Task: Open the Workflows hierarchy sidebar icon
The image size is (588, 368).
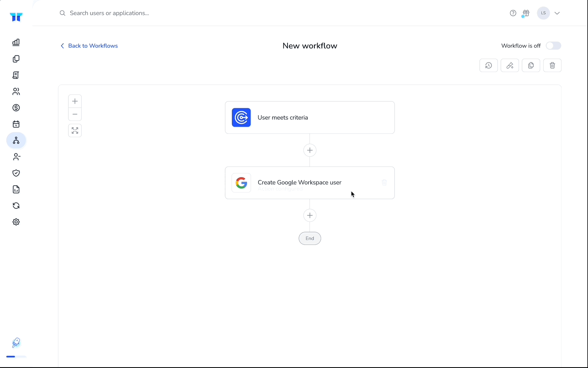Action: pyautogui.click(x=16, y=140)
